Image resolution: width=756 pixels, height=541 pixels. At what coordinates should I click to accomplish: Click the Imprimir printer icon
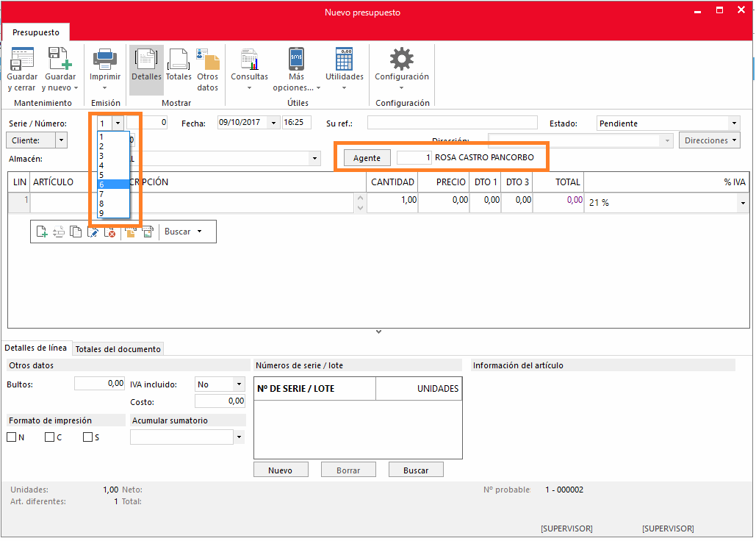click(x=104, y=59)
